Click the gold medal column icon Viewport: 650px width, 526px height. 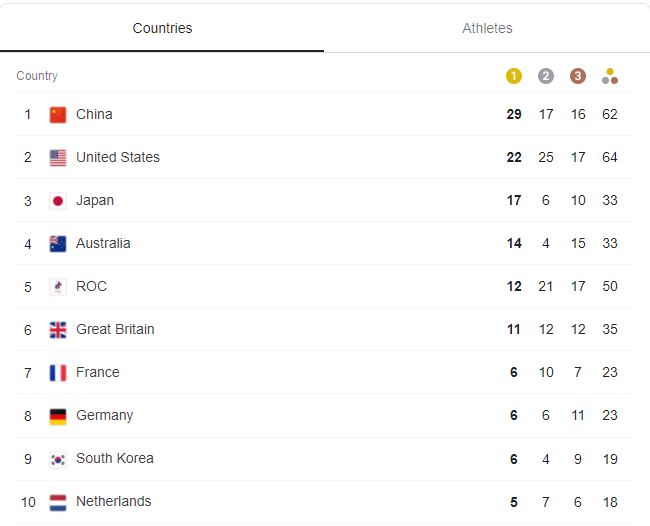pos(514,76)
